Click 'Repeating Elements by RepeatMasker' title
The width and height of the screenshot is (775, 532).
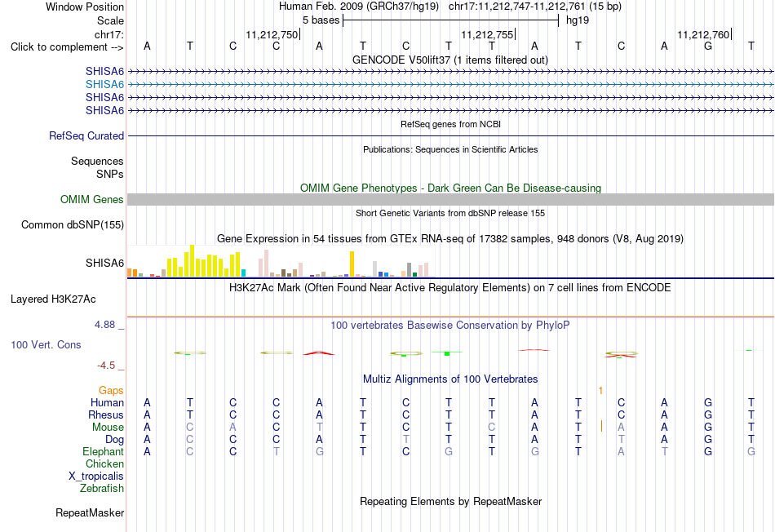point(450,501)
